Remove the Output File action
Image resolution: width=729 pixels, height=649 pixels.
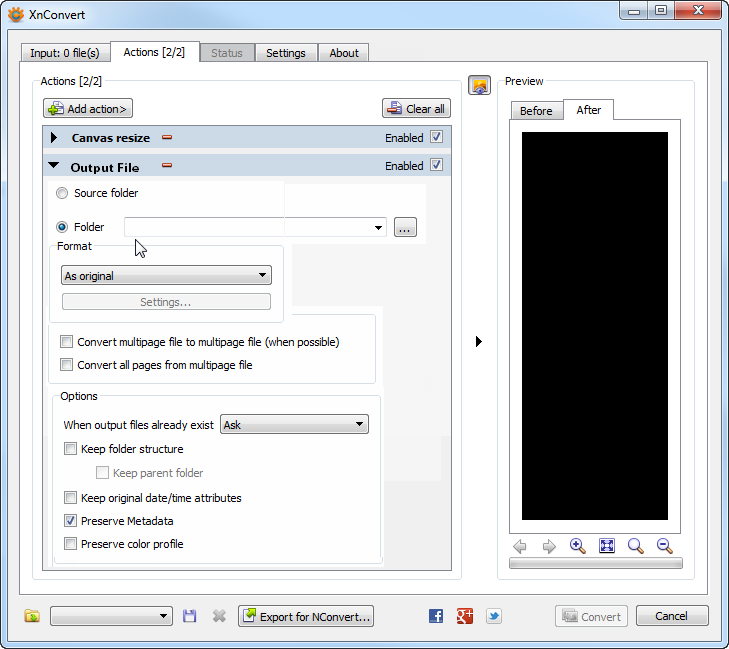tap(167, 165)
